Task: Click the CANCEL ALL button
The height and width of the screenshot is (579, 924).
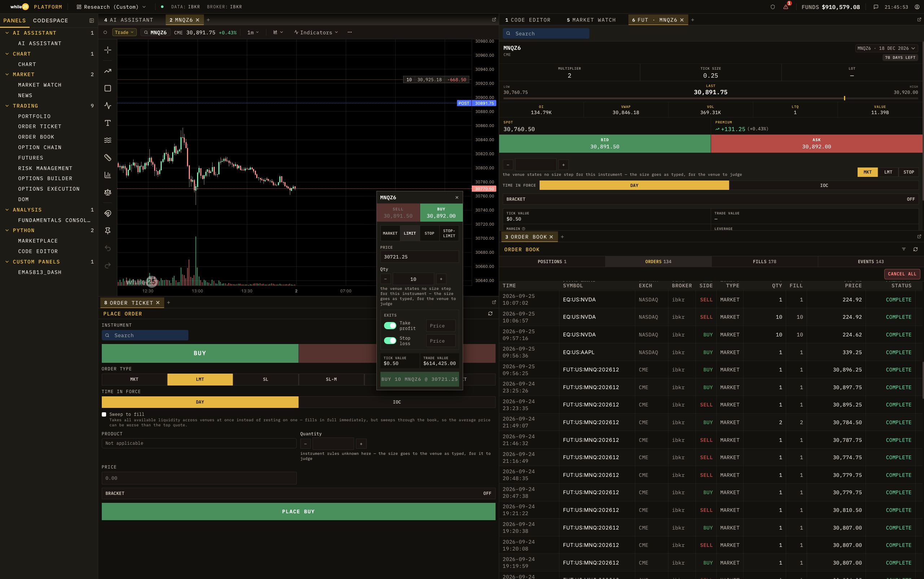Action: [902, 274]
